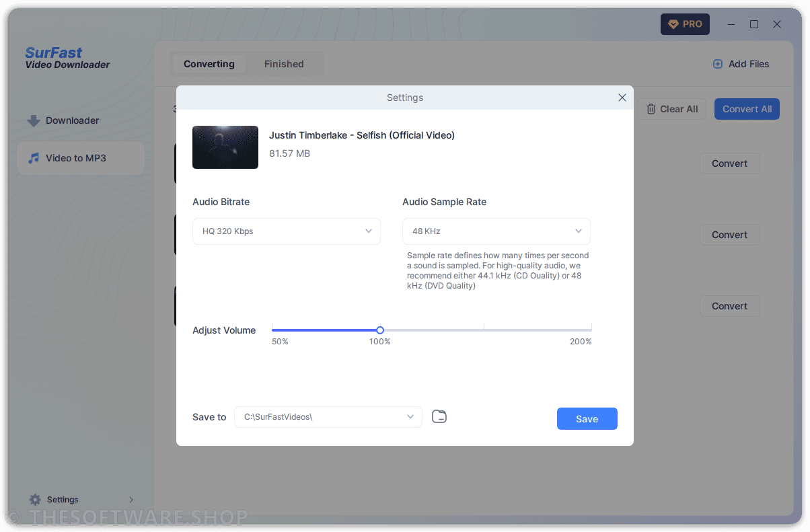Viewport: 810px width, 532px height.
Task: Click the Convert All button
Action: pos(747,109)
